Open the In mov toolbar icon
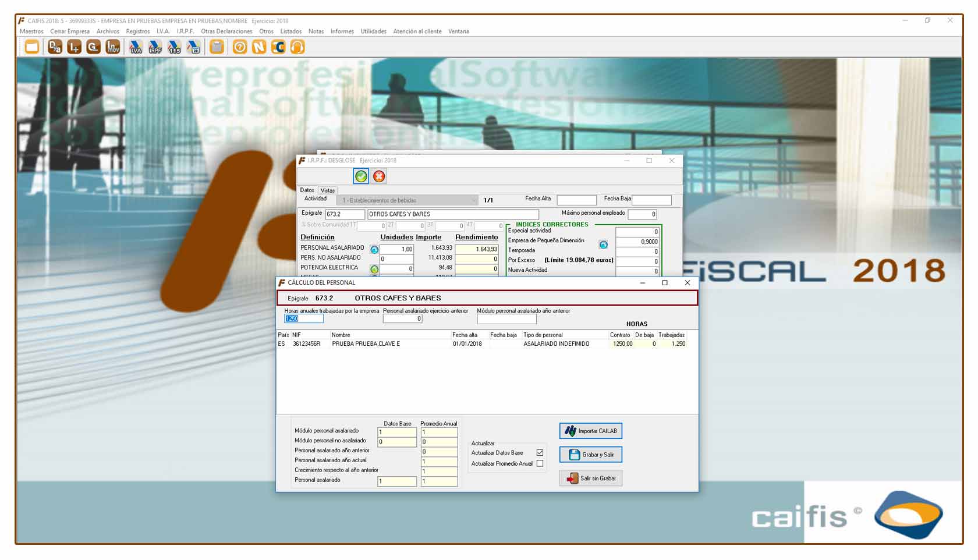The height and width of the screenshot is (560, 978). 113,47
